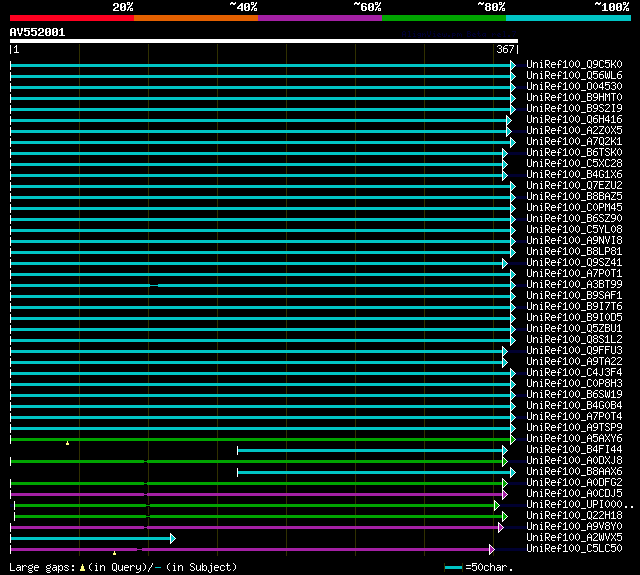Click the UniRef100_Q9SZ41 hit name
640x575 pixels.
tap(574, 263)
